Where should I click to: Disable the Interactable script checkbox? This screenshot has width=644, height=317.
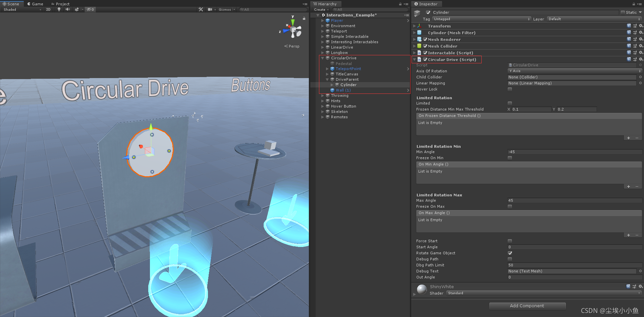pyautogui.click(x=425, y=53)
